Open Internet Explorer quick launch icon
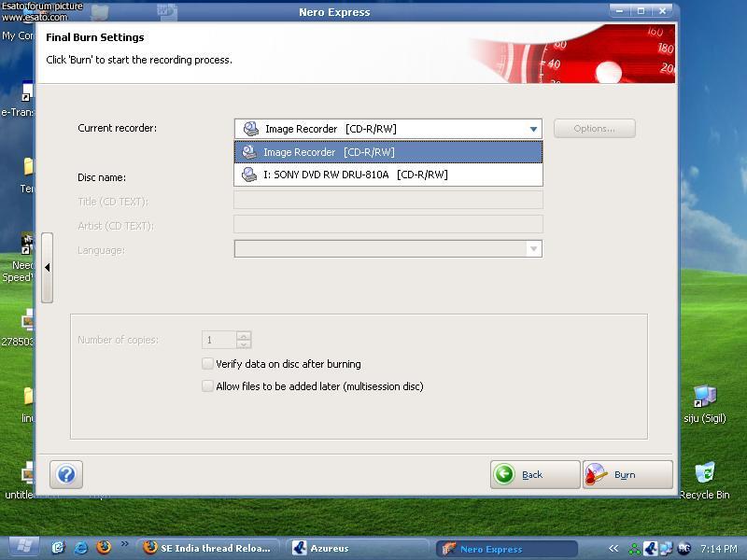747x560 pixels. click(x=81, y=548)
